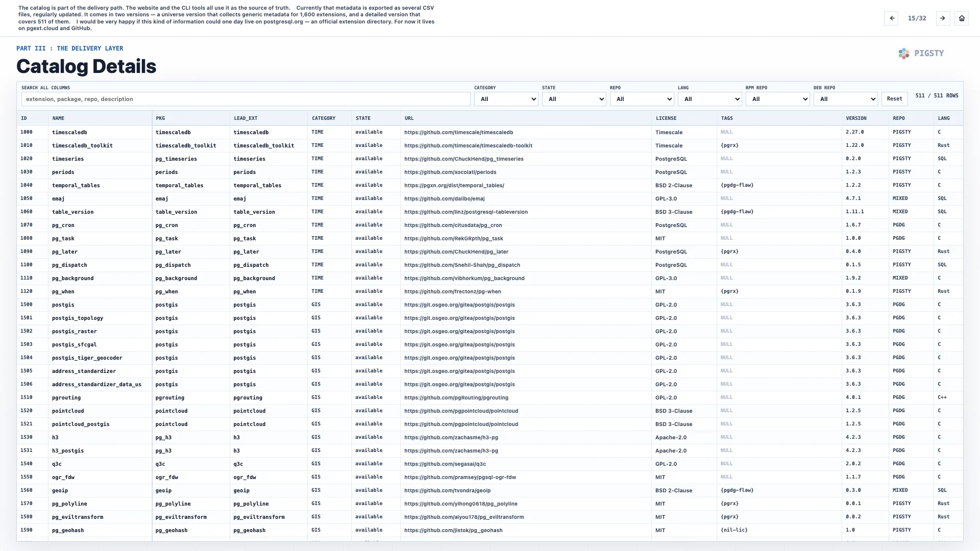
Task: Click the pgsql-ogr-fdw URL
Action: click(x=460, y=477)
